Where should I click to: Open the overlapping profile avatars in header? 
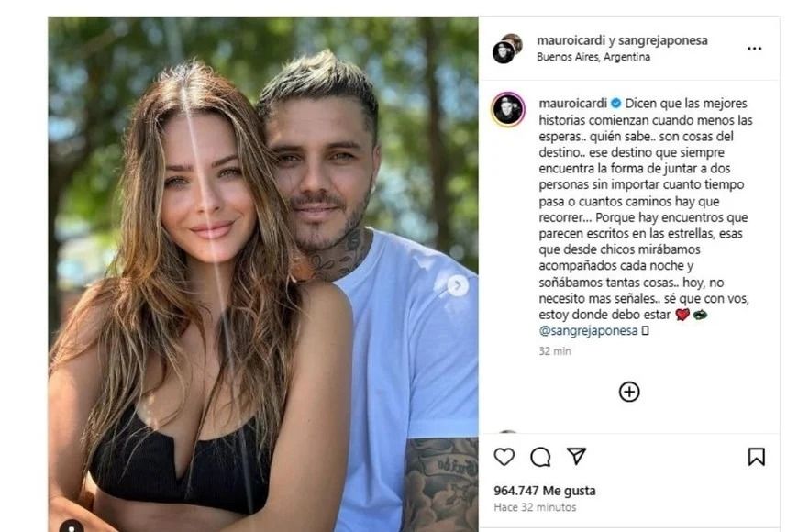[507, 49]
